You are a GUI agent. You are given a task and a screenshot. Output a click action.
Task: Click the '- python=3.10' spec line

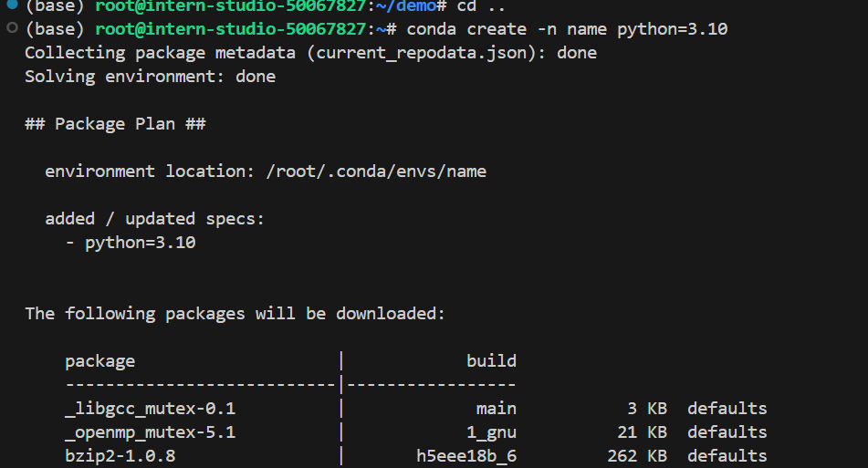131,243
